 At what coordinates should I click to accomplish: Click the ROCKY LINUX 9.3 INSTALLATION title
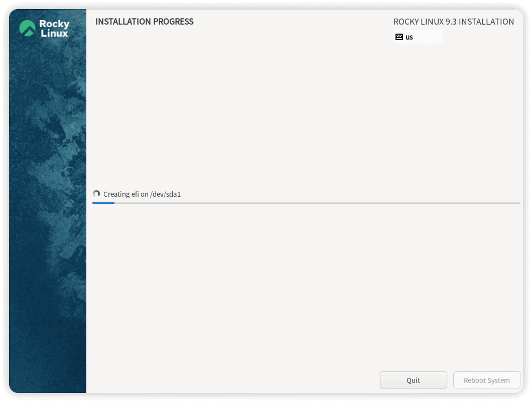[454, 22]
